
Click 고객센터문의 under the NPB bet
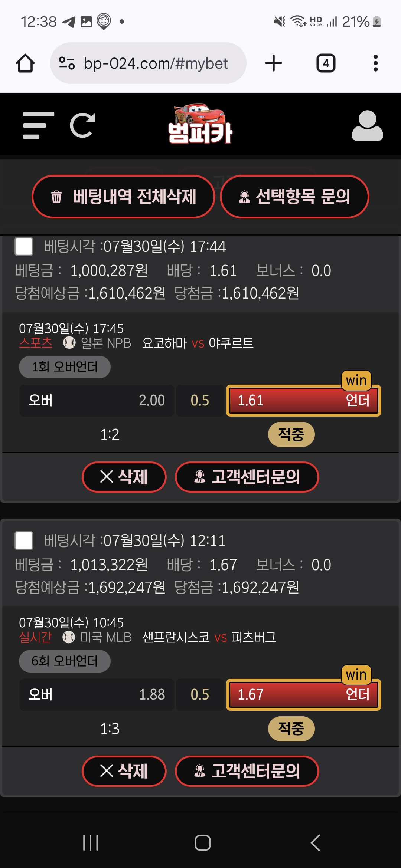click(x=247, y=477)
